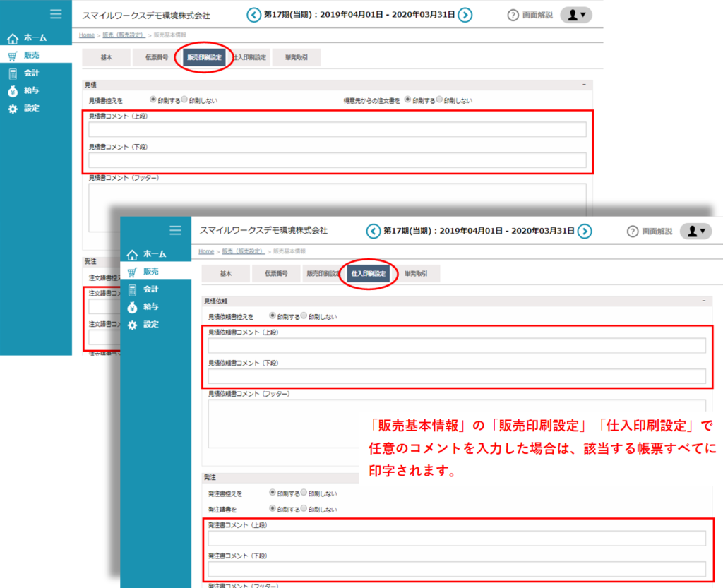This screenshot has height=588, width=723.
Task: Click the スマイルワークスデモ環境株式会社 name in the front window
Action: [263, 230]
